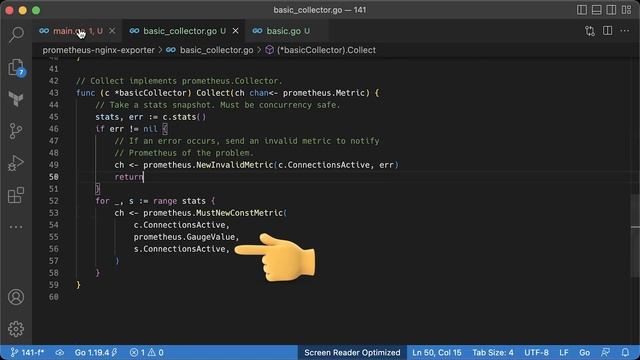The image size is (640, 360).
Task: Click 'NewInvalidMetric' on line 49
Action: click(x=235, y=165)
